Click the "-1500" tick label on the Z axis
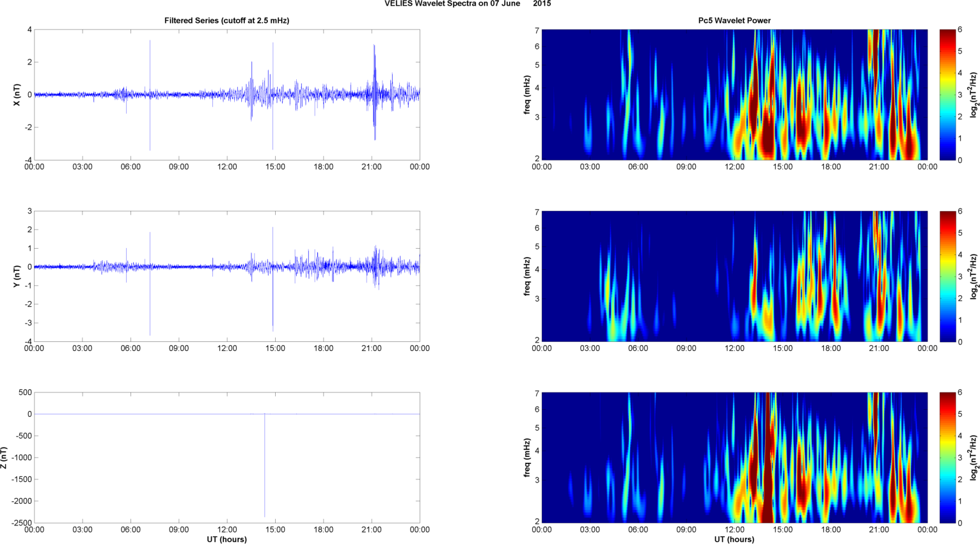 21,479
